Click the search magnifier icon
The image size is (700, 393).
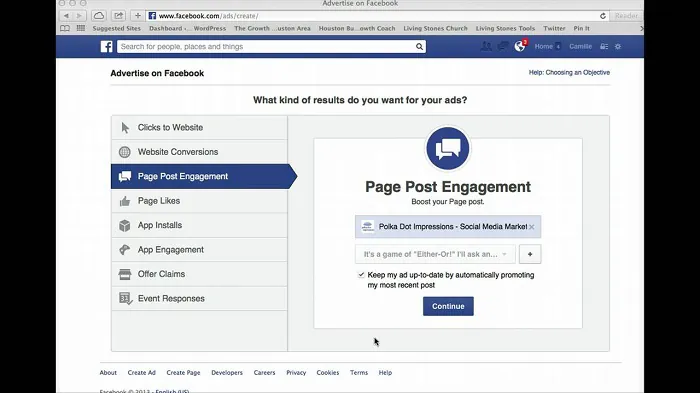pyautogui.click(x=419, y=46)
